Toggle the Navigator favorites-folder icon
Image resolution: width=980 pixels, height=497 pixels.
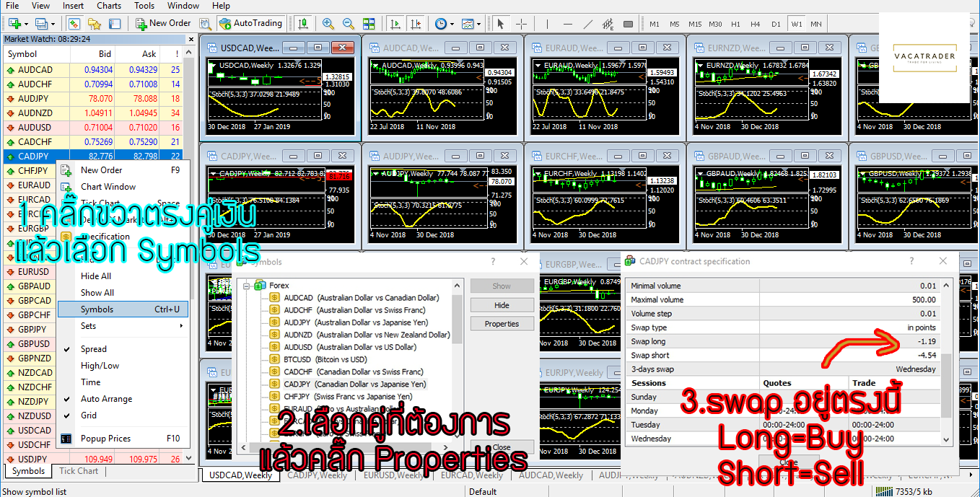click(x=95, y=23)
